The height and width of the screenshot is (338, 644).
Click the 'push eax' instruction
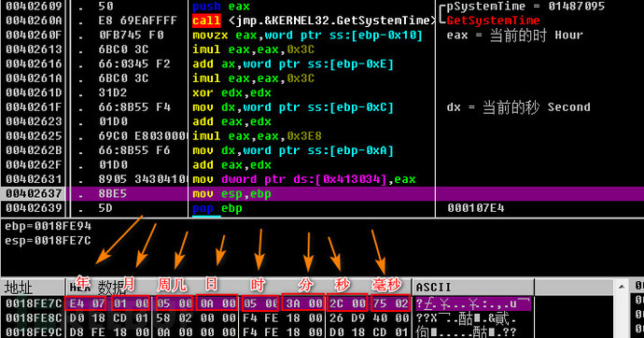221,7
